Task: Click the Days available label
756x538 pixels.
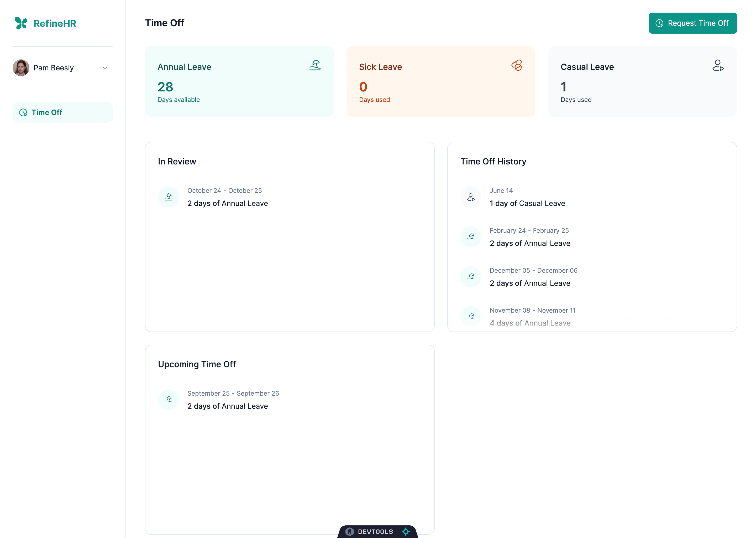Action: click(178, 100)
